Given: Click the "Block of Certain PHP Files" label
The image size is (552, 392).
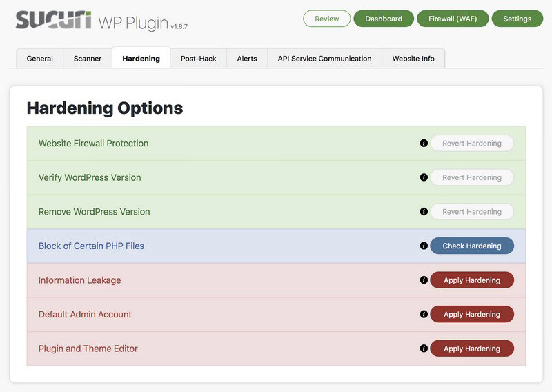Looking at the screenshot, I should [x=91, y=246].
